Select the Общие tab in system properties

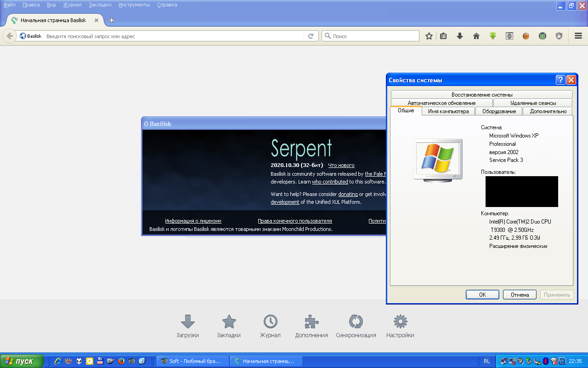[x=406, y=110]
